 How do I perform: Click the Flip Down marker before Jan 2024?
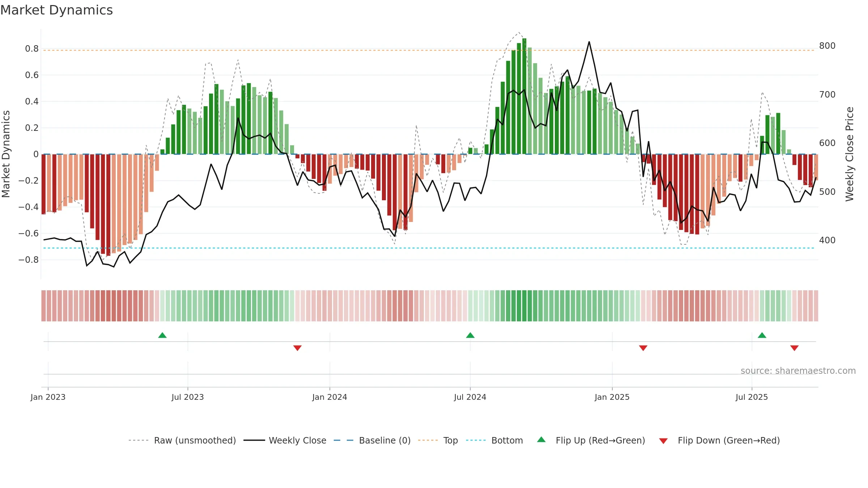[297, 348]
